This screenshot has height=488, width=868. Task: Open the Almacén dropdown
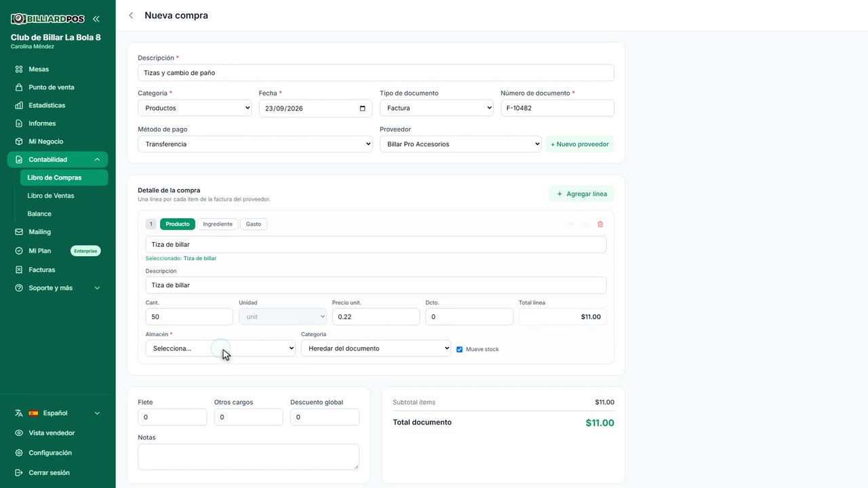tap(220, 348)
